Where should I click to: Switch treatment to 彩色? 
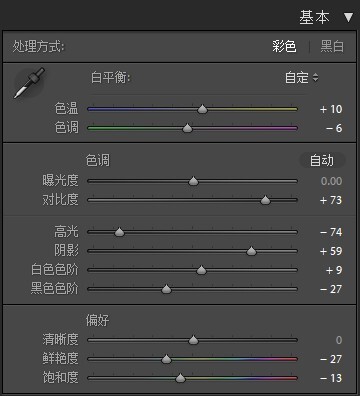click(x=284, y=46)
